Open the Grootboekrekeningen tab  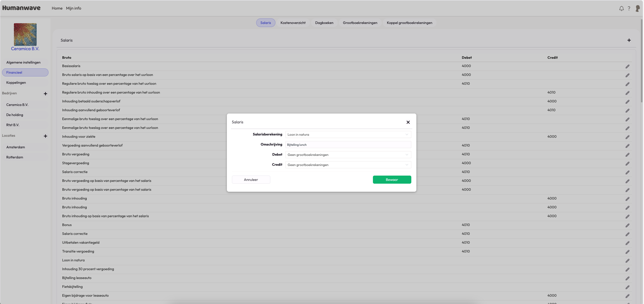click(x=360, y=23)
